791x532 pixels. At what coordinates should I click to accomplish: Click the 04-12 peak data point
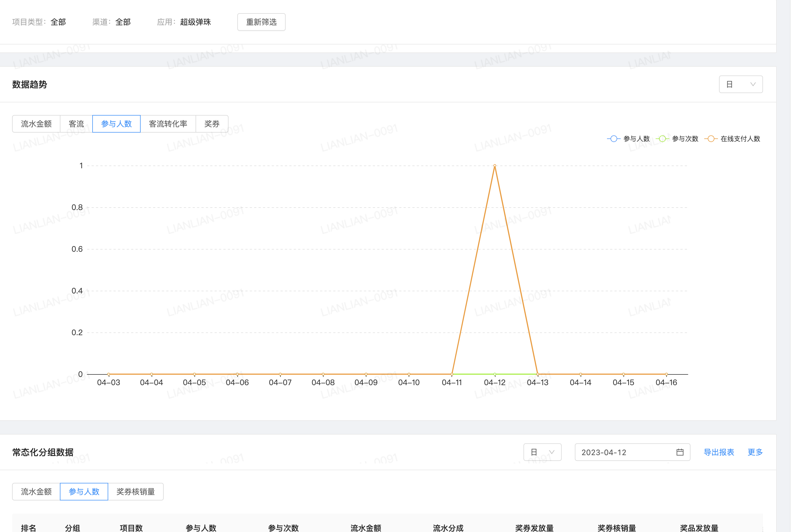pyautogui.click(x=494, y=166)
